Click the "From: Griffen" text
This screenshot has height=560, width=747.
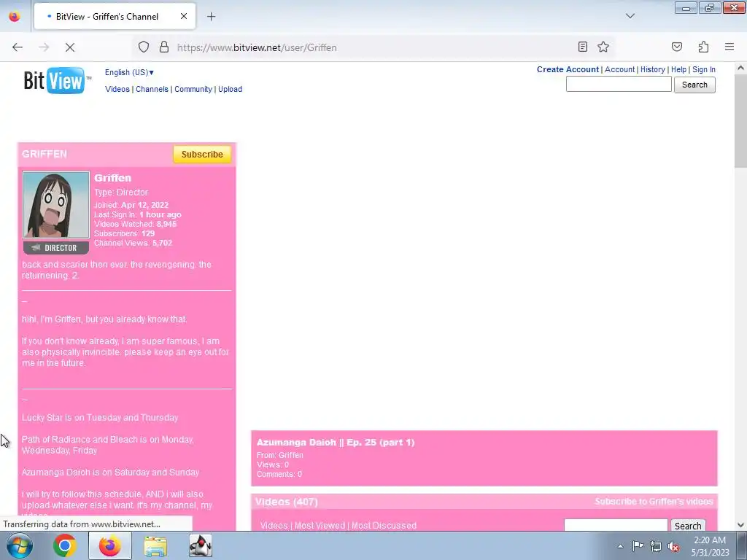click(279, 455)
